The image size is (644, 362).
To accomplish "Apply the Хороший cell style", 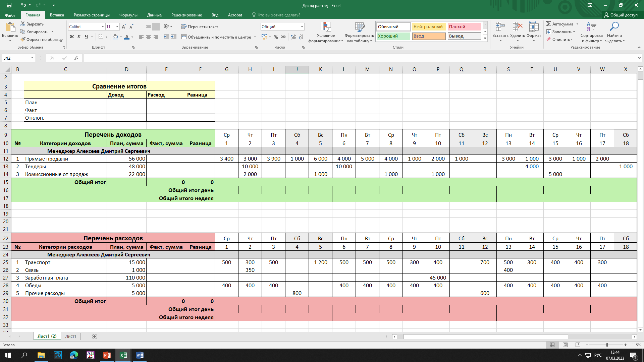I will tap(393, 36).
